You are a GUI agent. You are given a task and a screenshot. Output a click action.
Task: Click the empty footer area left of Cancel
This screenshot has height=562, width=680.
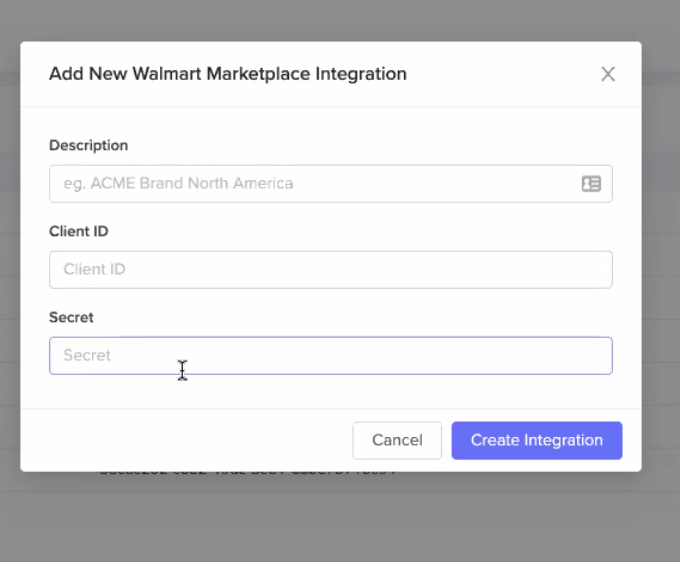click(x=180, y=440)
